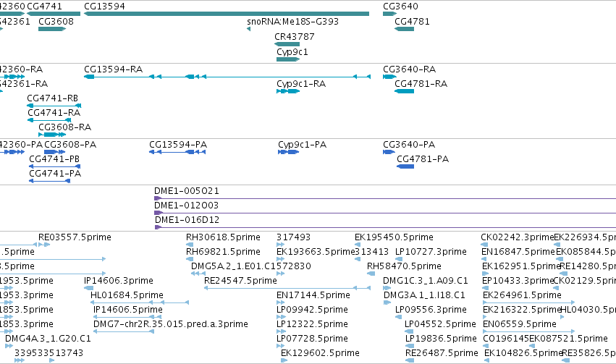Screen dimensions: 616x364
Task: Select the RH58470.5prime EST label
Action: pyautogui.click(x=404, y=266)
